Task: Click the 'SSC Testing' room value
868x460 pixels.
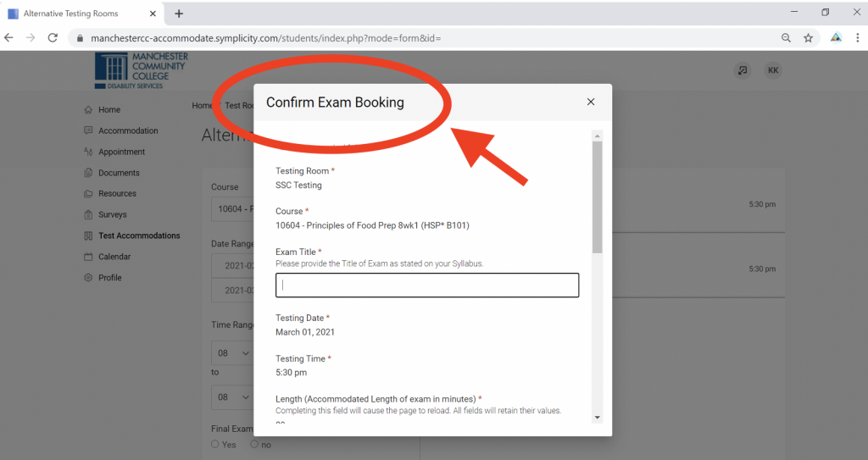Action: [298, 186]
